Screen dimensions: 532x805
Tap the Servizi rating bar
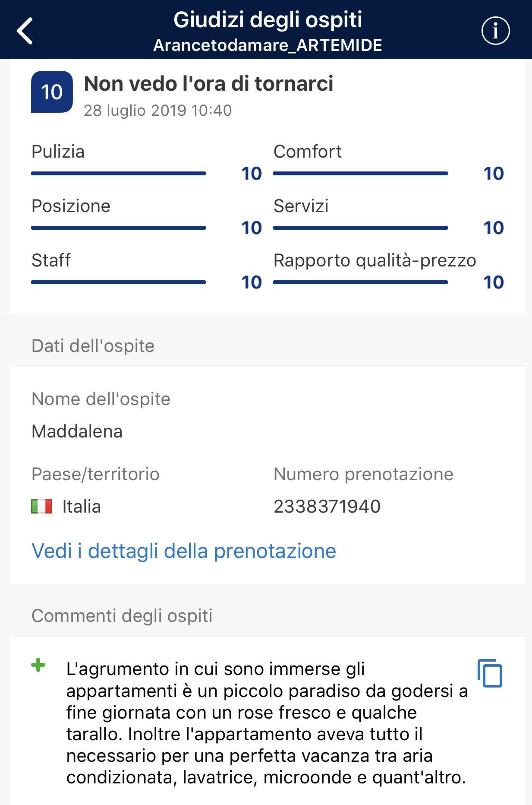360,228
